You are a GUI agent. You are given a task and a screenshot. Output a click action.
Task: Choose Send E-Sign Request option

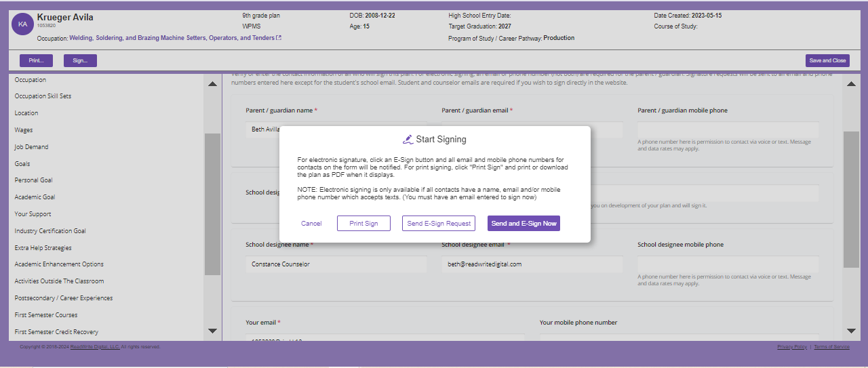click(x=439, y=224)
